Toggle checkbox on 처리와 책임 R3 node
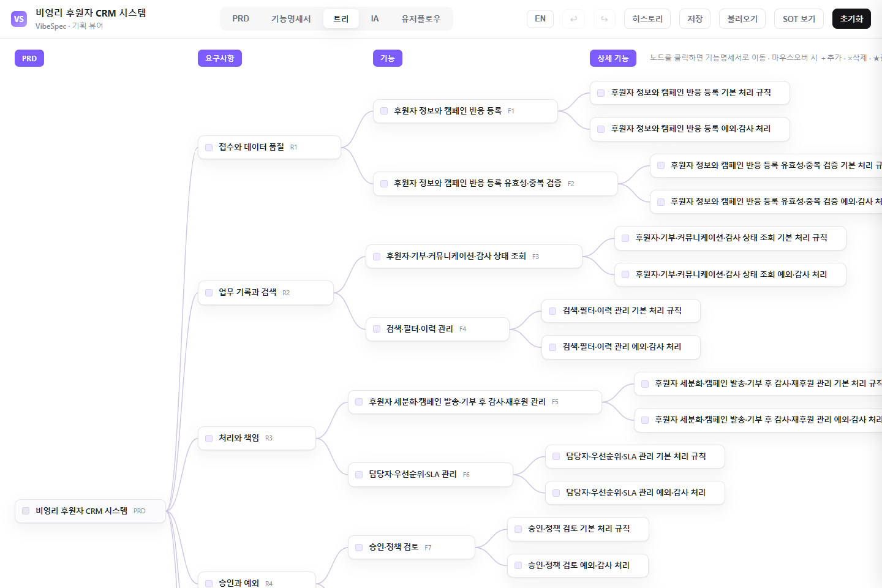Image resolution: width=882 pixels, height=588 pixels. pos(209,439)
